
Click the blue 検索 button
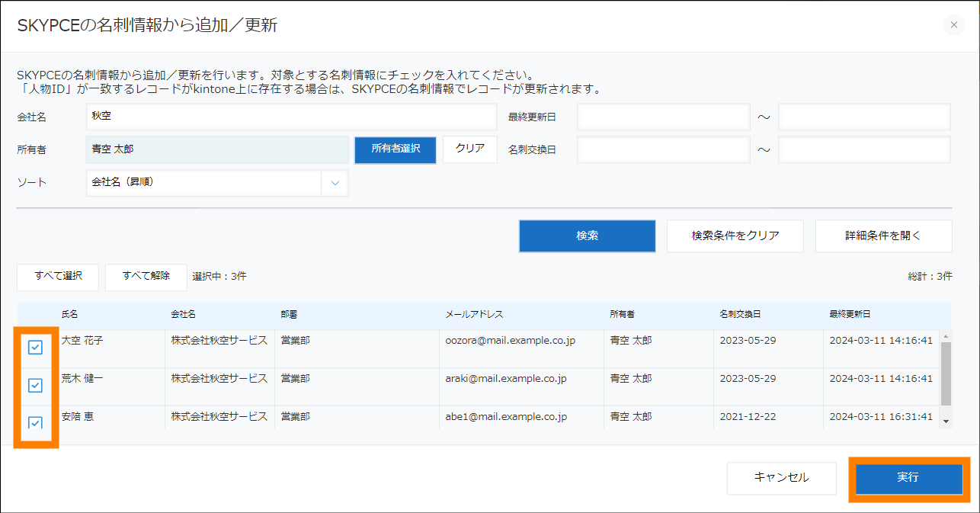[587, 236]
